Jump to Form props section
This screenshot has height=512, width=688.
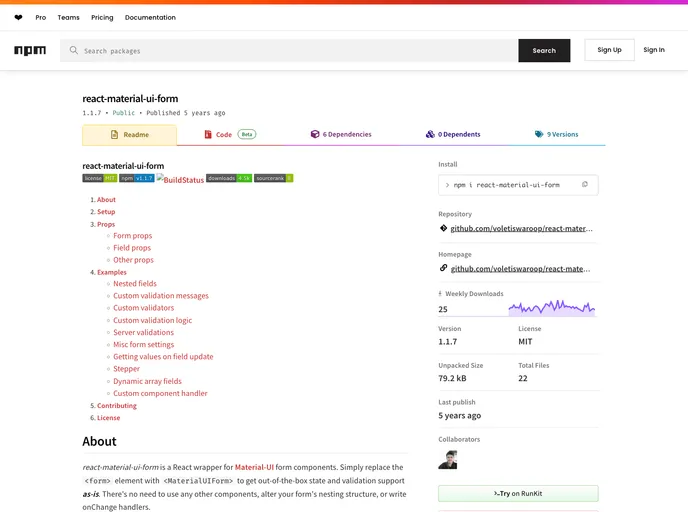tap(133, 236)
